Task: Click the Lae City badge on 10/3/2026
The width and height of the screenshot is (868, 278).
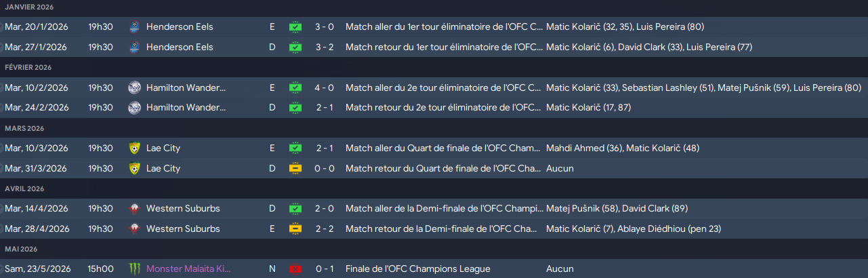Action: pos(134,148)
